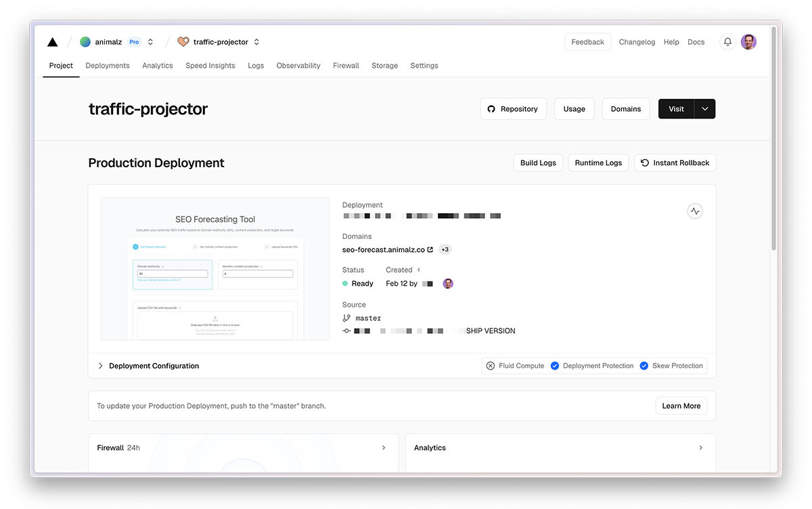Open the notifications bell
Screen dimensions: 812x509
pyautogui.click(x=727, y=42)
